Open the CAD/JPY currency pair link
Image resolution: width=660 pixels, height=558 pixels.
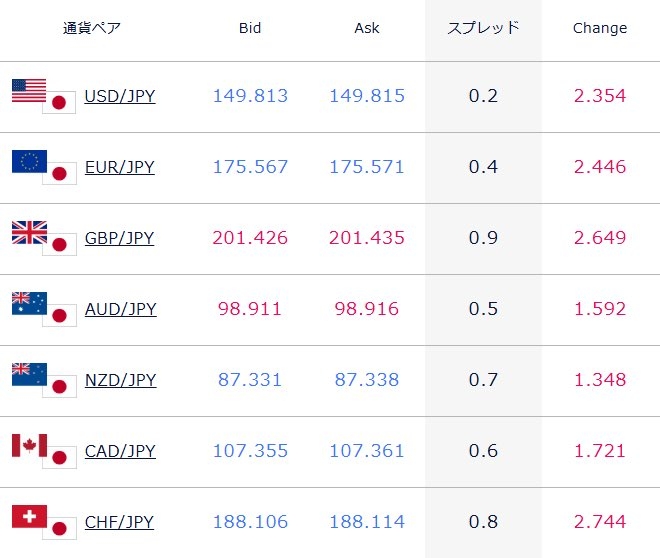120,452
